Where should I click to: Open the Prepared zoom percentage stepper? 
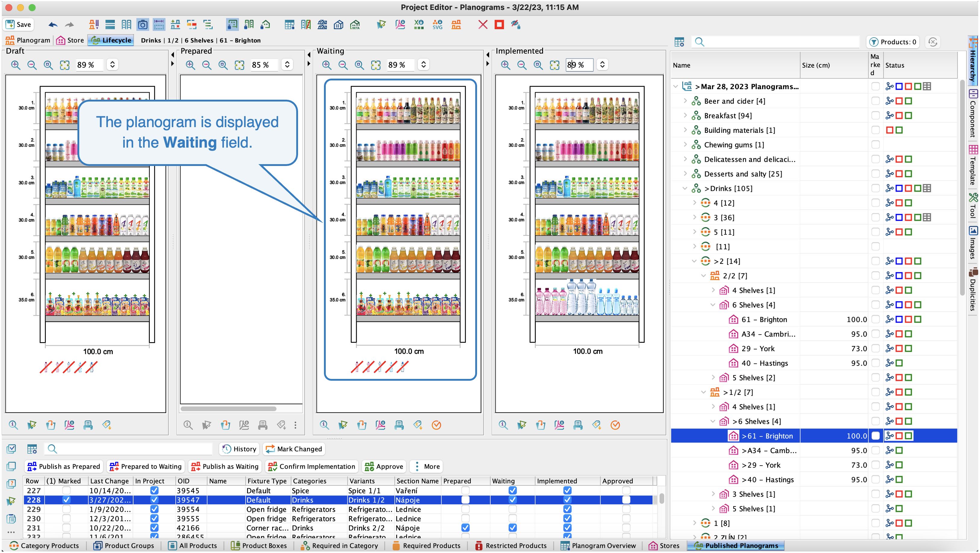coord(287,65)
